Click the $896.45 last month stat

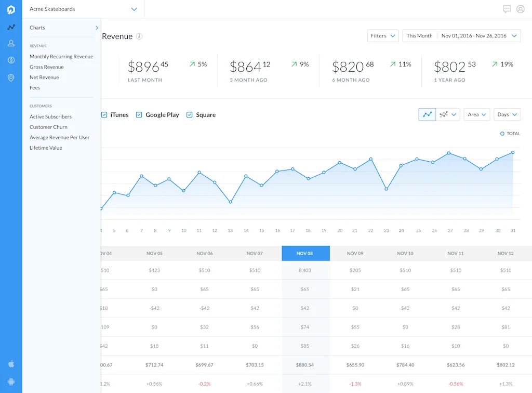(x=148, y=67)
